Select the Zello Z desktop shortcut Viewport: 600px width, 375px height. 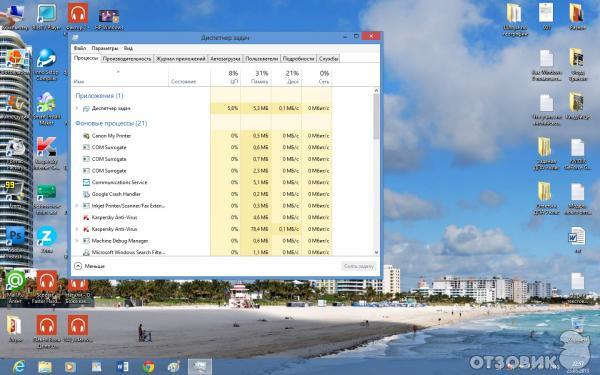click(47, 236)
